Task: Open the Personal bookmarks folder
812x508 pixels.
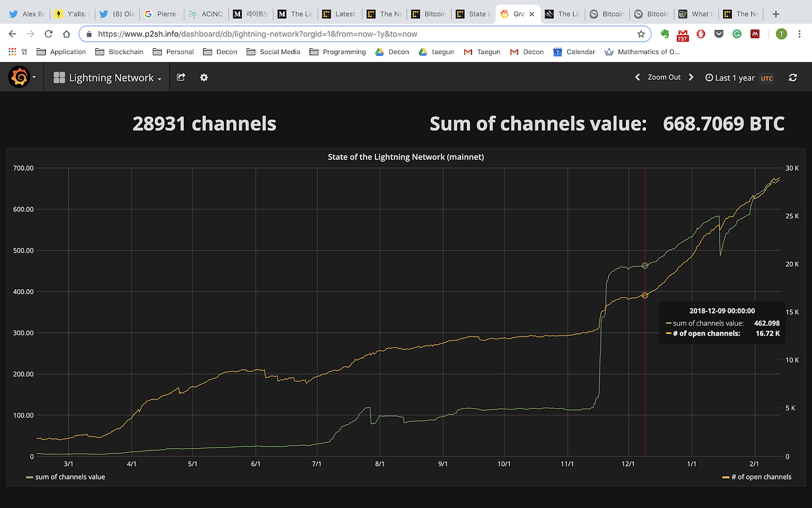Action: (173, 52)
